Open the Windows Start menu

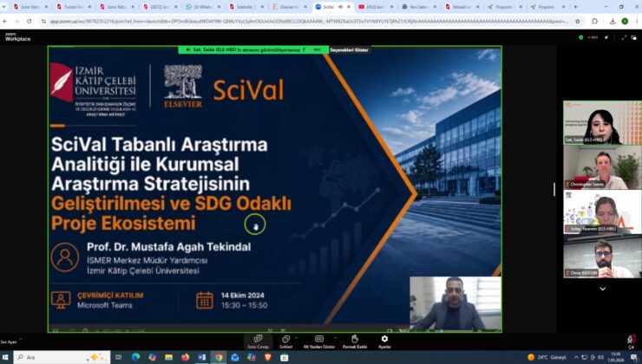click(5, 357)
